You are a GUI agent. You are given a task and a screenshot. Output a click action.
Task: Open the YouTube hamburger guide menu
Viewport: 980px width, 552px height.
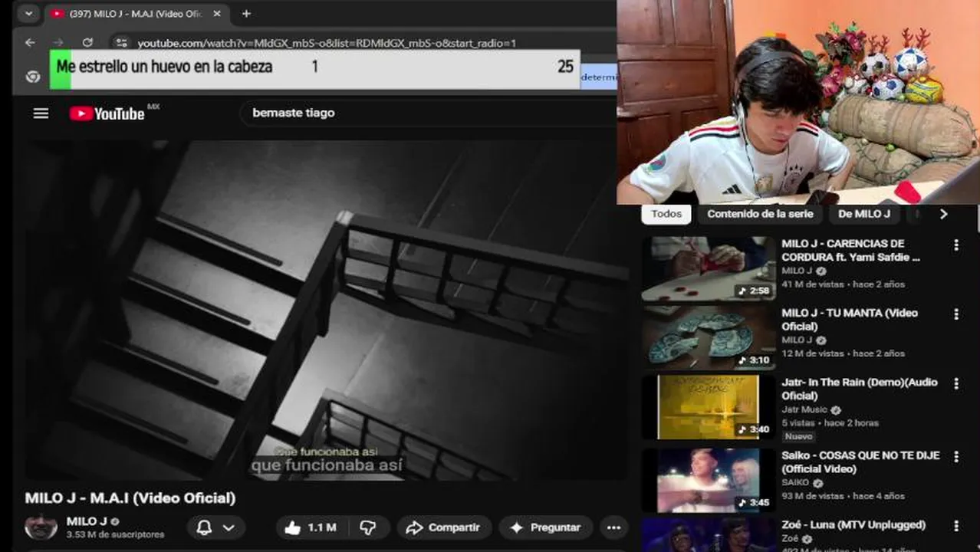click(x=41, y=113)
